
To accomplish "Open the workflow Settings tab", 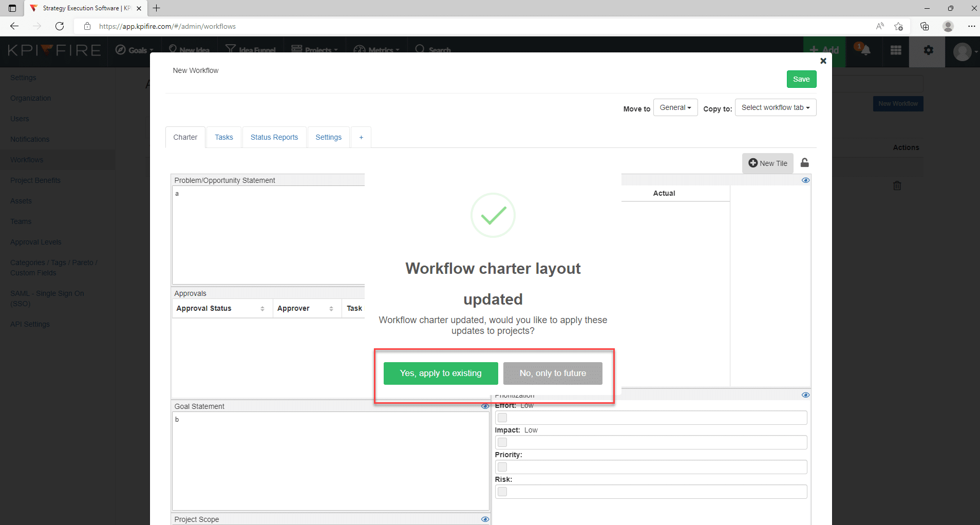I will pyautogui.click(x=329, y=137).
